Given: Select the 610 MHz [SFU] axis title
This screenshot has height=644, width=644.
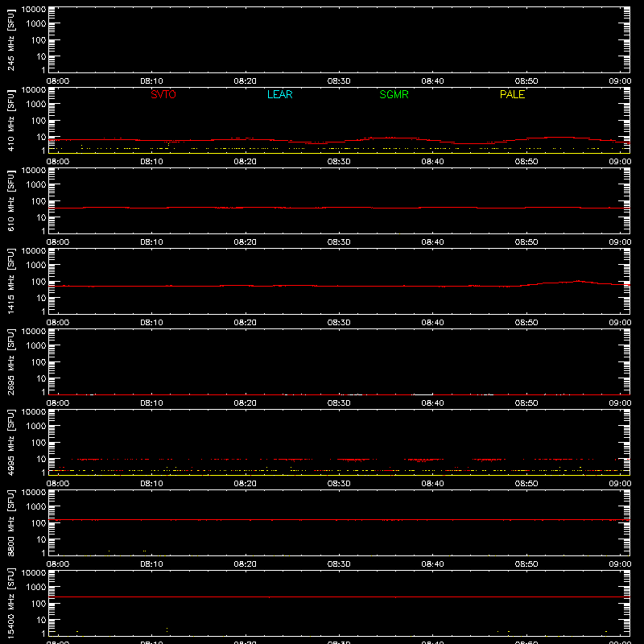Looking at the screenshot, I should [10, 202].
